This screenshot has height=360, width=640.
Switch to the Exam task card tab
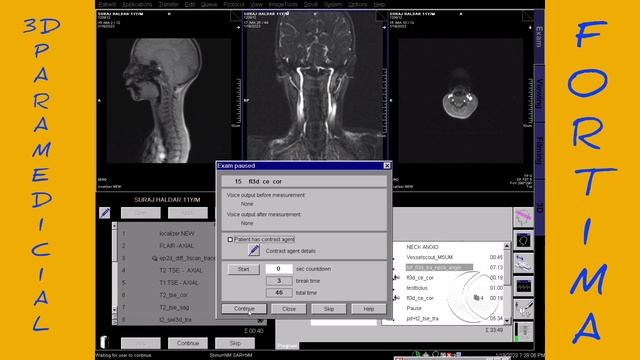point(539,37)
